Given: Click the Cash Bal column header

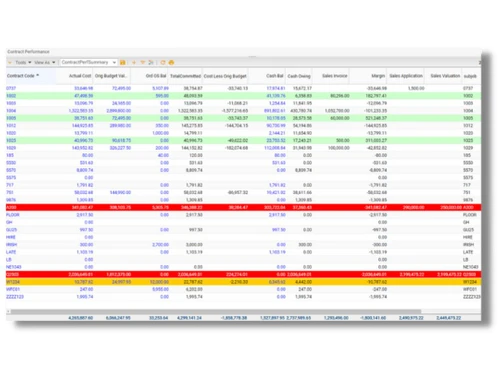Looking at the screenshot, I should pyautogui.click(x=275, y=76).
